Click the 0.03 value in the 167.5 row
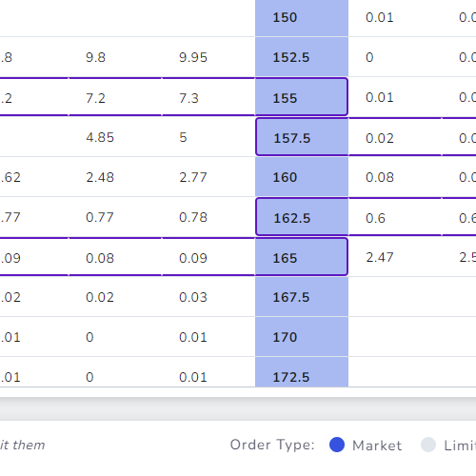Viewport: 476px width, 476px height. pos(193,297)
